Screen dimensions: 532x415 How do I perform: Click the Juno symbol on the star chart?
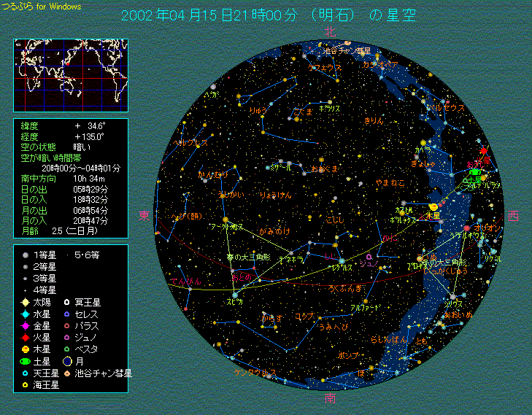pos(369,257)
